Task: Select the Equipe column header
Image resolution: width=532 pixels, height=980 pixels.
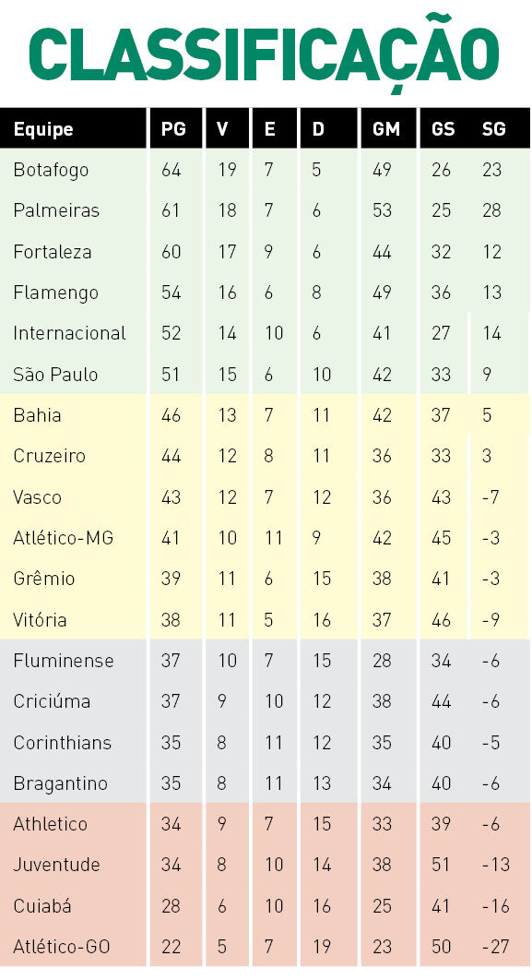Action: (x=43, y=130)
